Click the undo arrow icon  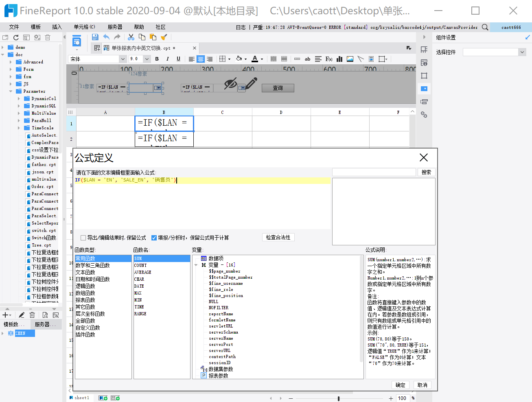[x=106, y=37]
